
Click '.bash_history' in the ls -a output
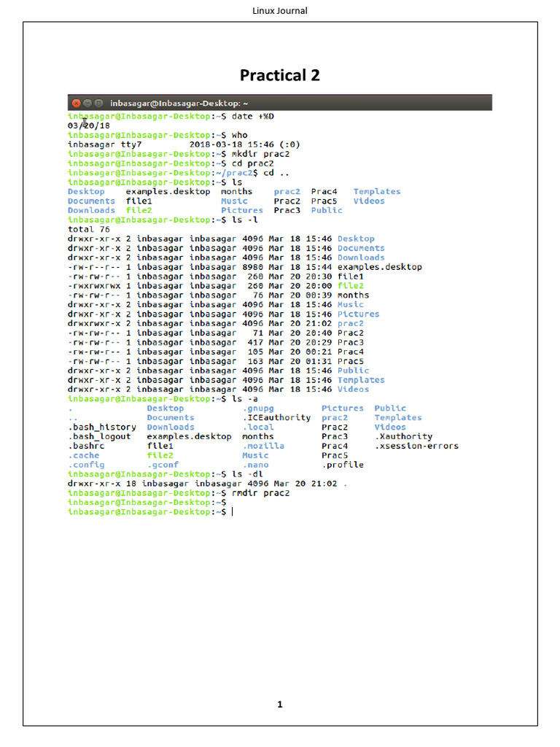tap(102, 427)
